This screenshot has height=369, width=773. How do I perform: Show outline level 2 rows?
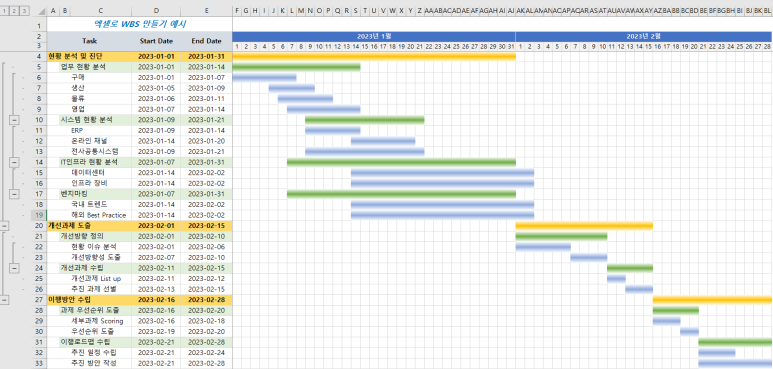pos(15,11)
